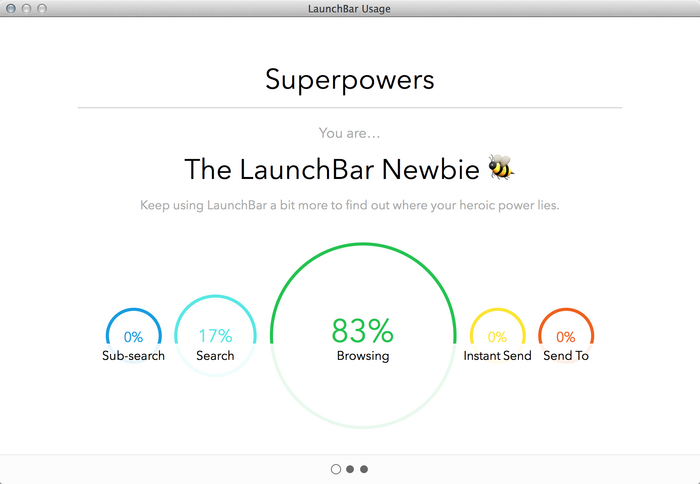Click the bee emoji icon

[x=501, y=167]
